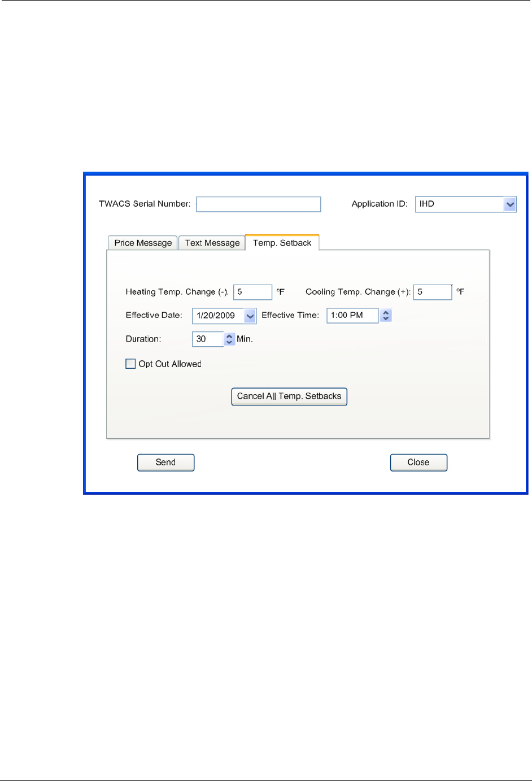532x781 pixels.
Task: Click the Effective Time 1:00 PM field
Action: 352,315
